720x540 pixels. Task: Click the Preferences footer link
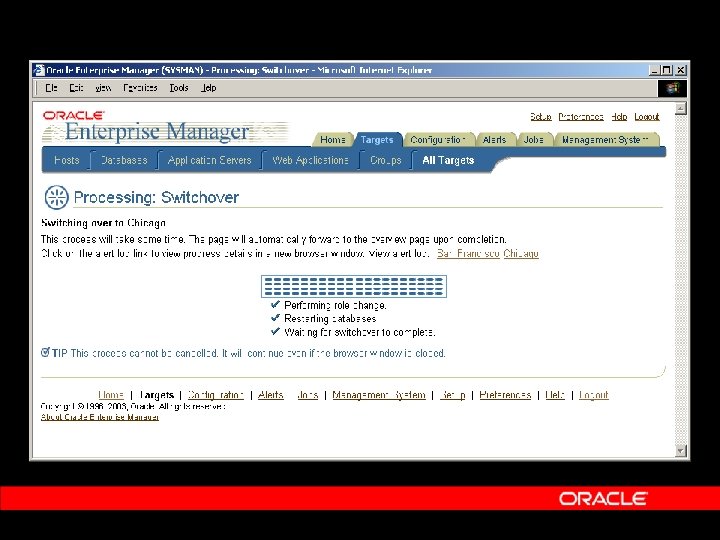(505, 395)
